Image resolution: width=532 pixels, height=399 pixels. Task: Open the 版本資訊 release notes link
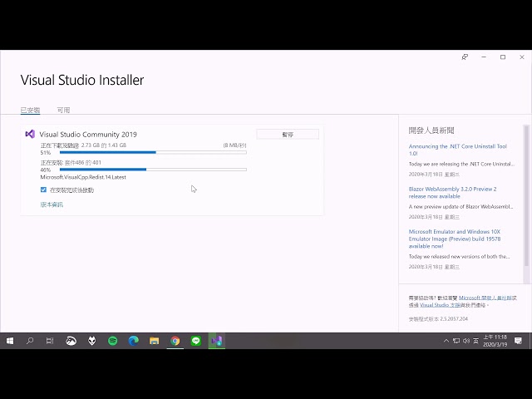(52, 204)
